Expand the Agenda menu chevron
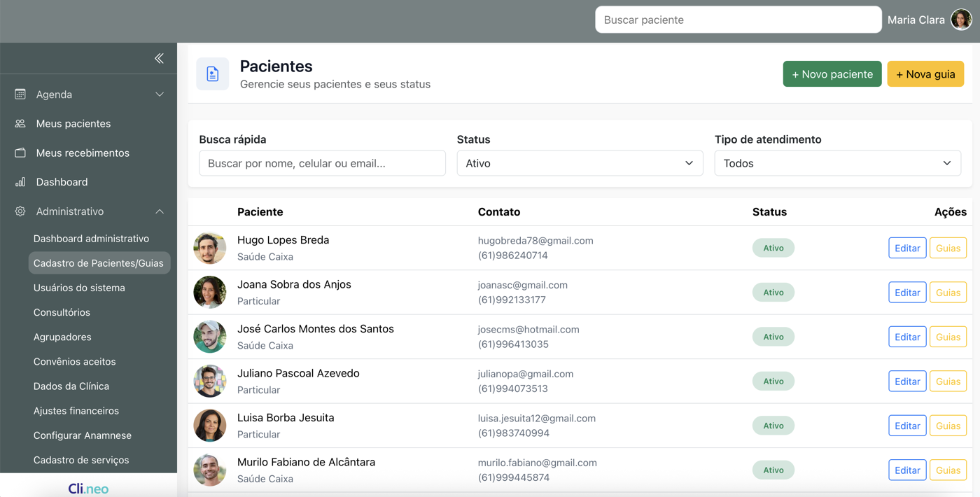Screen dimensions: 980x497 pos(160,94)
